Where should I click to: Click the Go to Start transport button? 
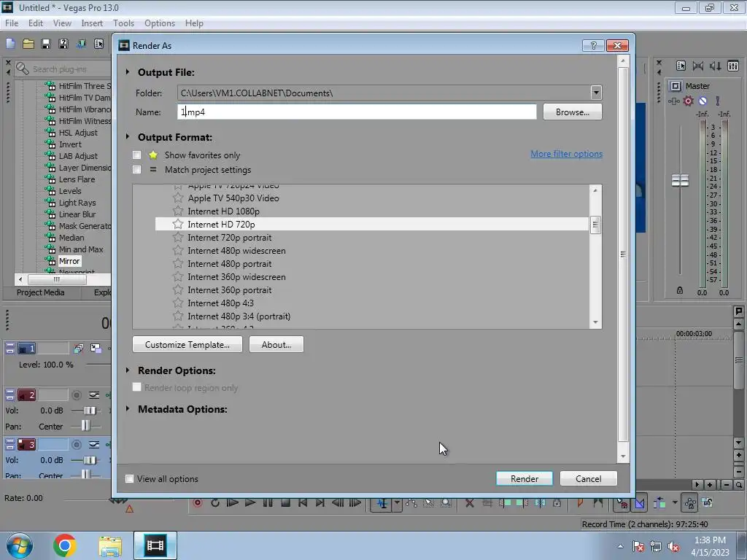(x=303, y=502)
